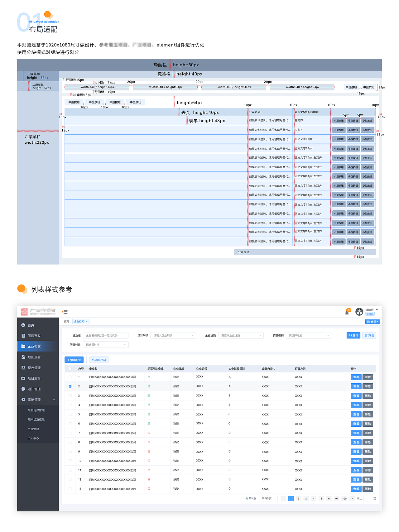Check the checkbox for row 5
The image size is (399, 532).
point(70,415)
